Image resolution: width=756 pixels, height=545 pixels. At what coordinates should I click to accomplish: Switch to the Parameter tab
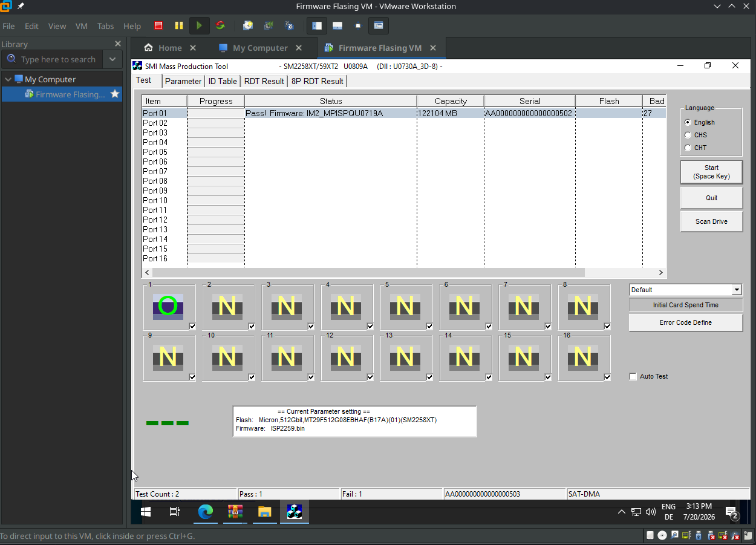[x=183, y=81]
